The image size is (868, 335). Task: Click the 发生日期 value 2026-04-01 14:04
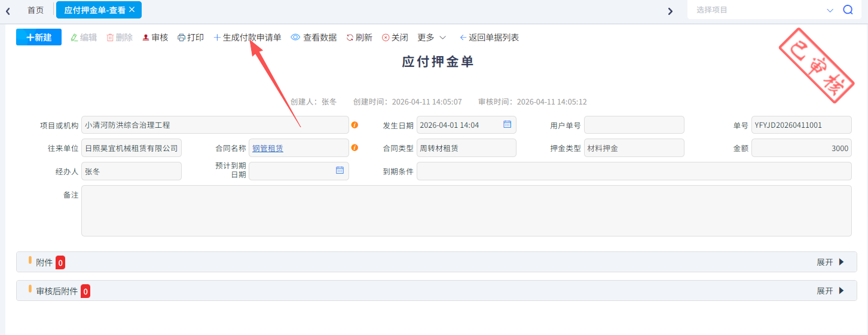tap(450, 125)
